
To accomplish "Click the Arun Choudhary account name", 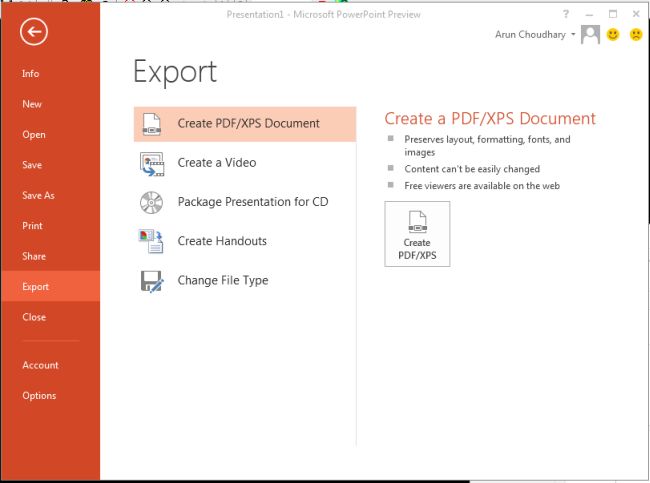I will point(530,35).
